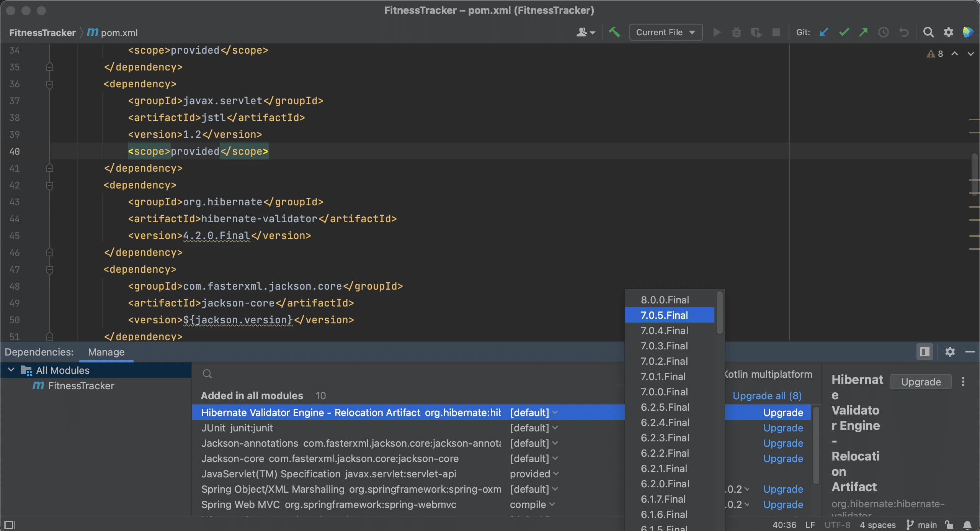This screenshot has height=531, width=980.
Task: Fold the dependency block starting at line 42
Action: pos(49,185)
